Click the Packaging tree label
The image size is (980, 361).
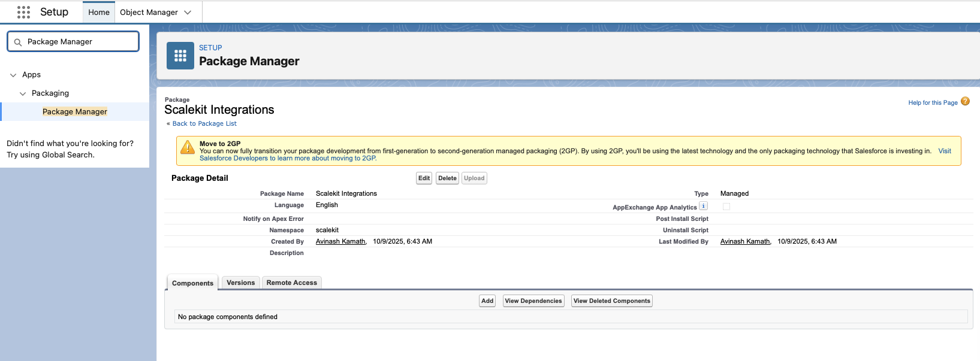click(x=50, y=93)
